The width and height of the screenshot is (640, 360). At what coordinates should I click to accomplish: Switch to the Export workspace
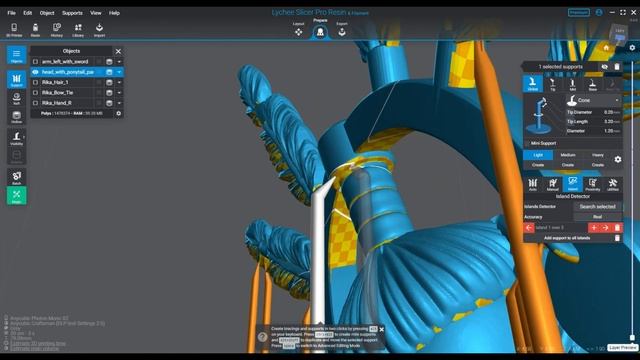click(342, 30)
